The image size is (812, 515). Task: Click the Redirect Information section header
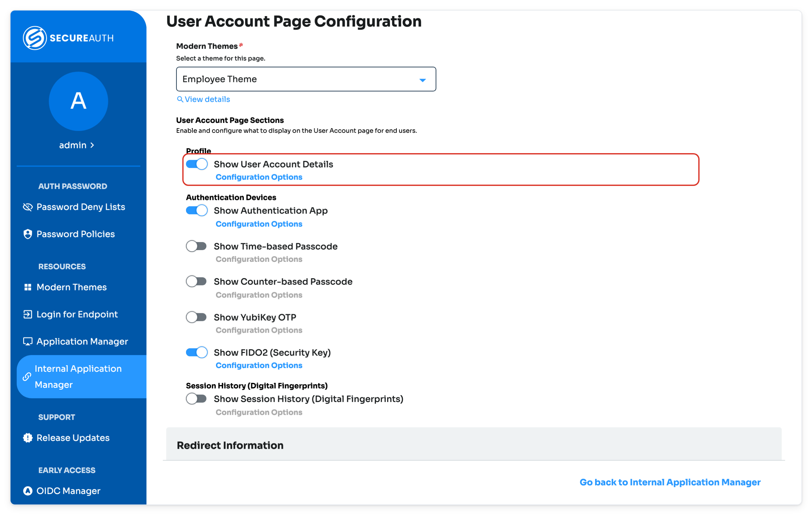coord(474,444)
